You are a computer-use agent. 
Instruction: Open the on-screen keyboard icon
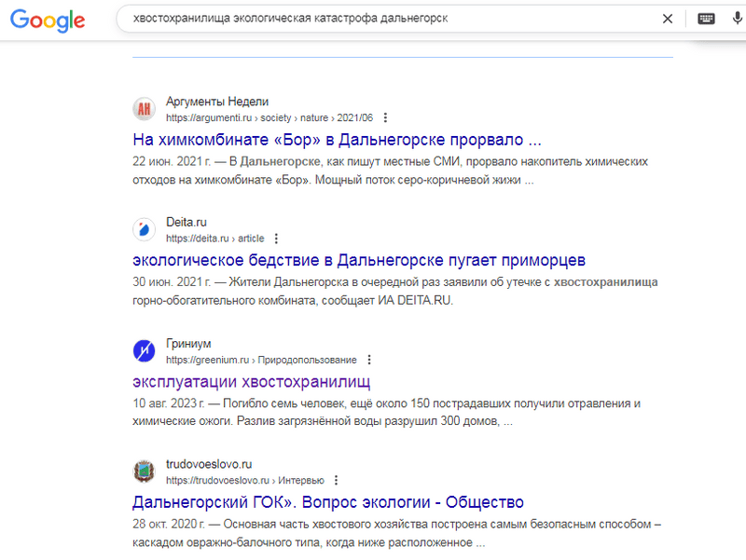coord(706,19)
